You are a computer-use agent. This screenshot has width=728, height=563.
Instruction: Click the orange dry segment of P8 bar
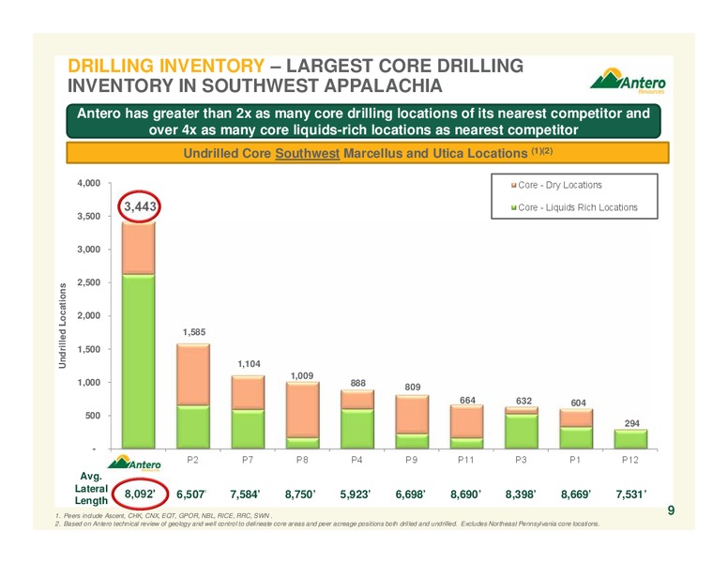[x=302, y=410]
